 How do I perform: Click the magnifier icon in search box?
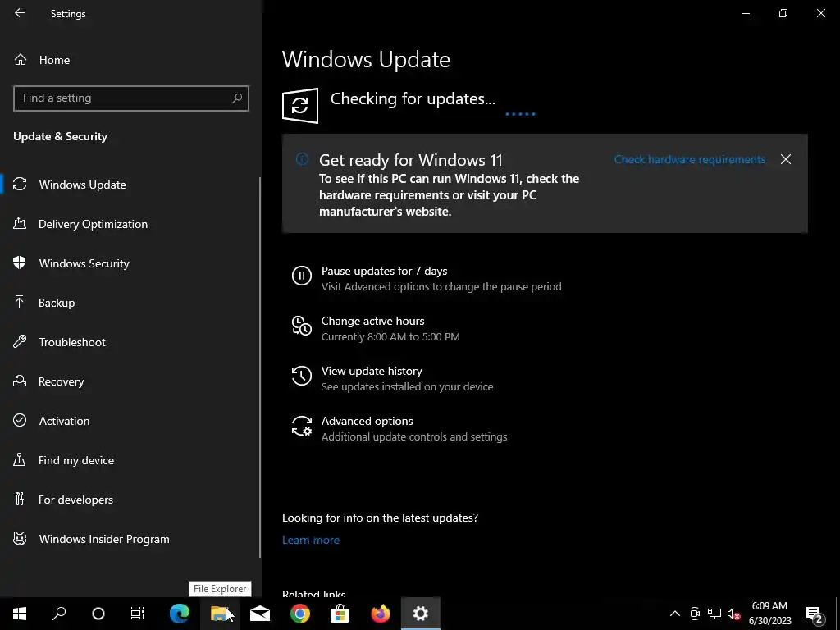point(237,98)
